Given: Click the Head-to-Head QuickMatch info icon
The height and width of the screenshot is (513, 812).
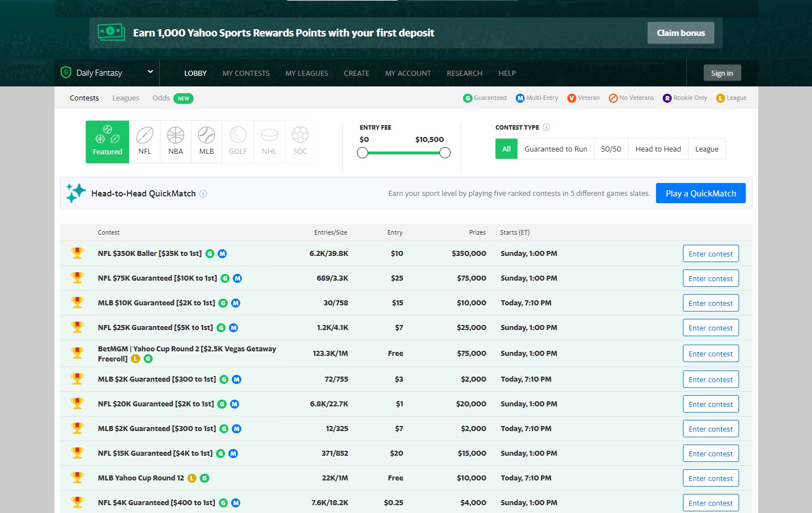Looking at the screenshot, I should (203, 194).
